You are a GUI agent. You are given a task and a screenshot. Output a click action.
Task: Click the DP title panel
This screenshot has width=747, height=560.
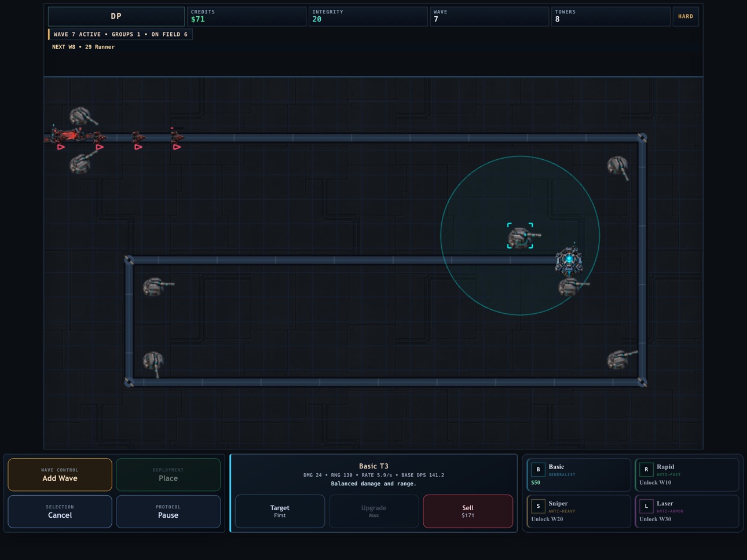(x=116, y=16)
